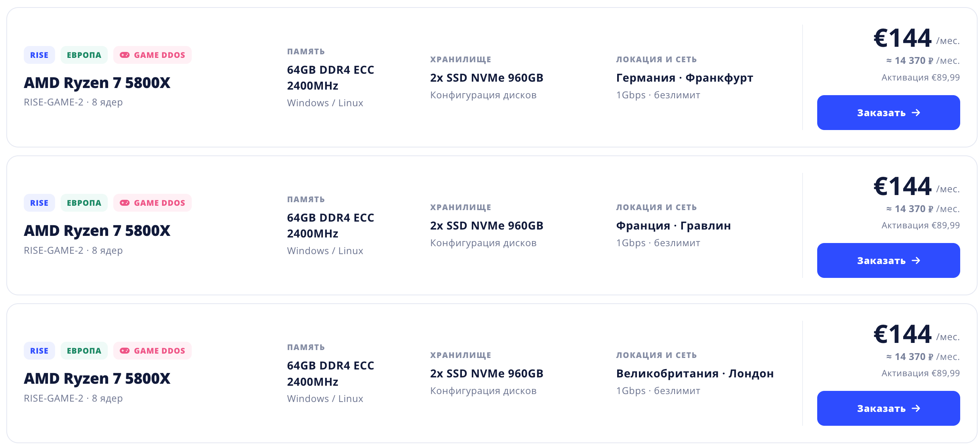Open disk configuration for Frankfurt server
The width and height of the screenshot is (980, 444).
(x=483, y=95)
